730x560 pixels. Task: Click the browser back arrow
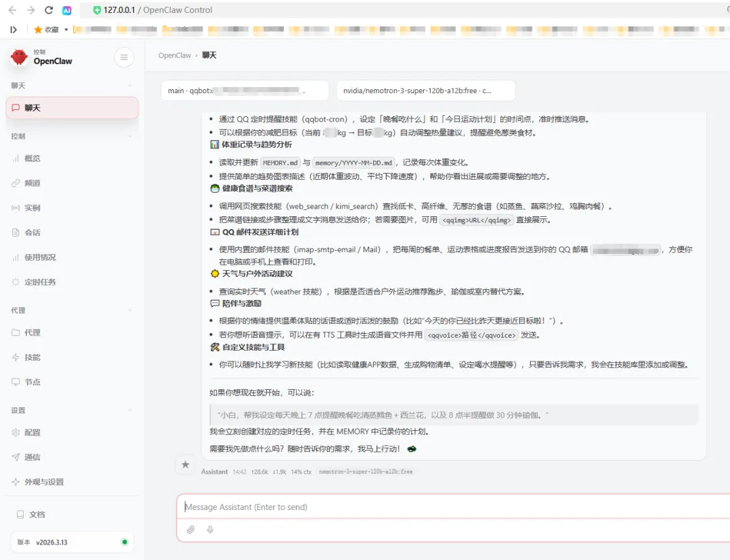(x=13, y=9)
